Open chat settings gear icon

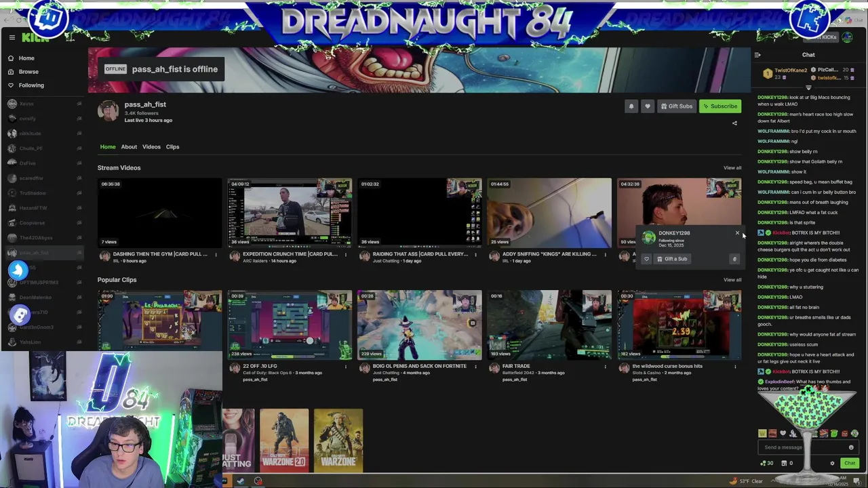point(832,464)
